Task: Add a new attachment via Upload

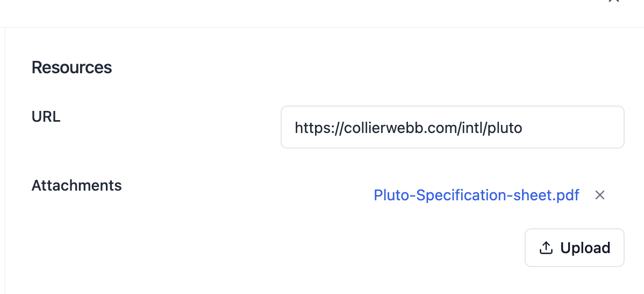Action: (574, 248)
